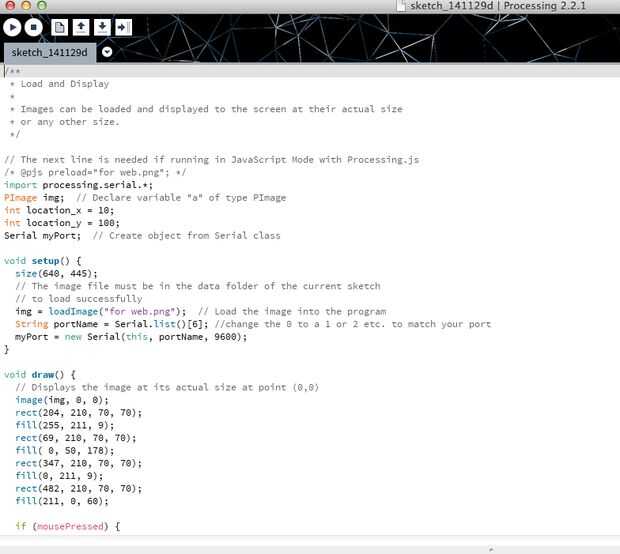
Task: Save the sketch with the down-arrow icon
Action: click(102, 27)
